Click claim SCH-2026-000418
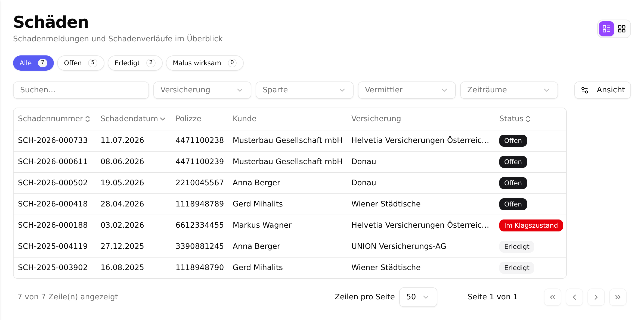 tap(53, 204)
